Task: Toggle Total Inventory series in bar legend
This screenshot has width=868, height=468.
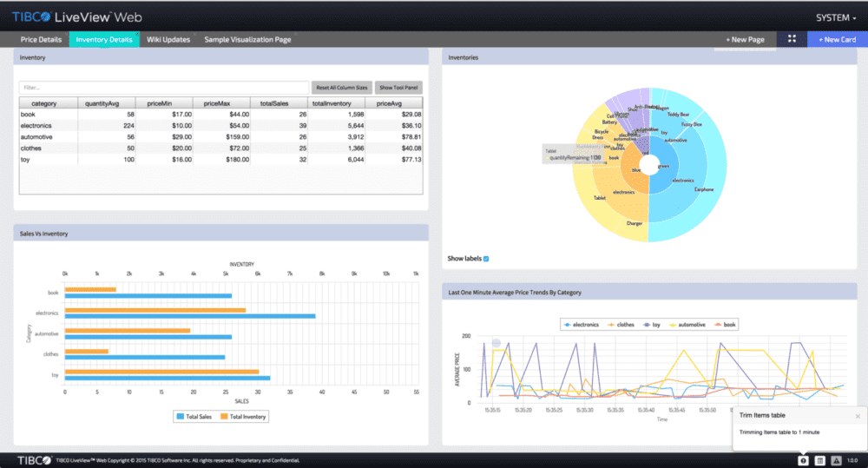Action: pos(243,417)
